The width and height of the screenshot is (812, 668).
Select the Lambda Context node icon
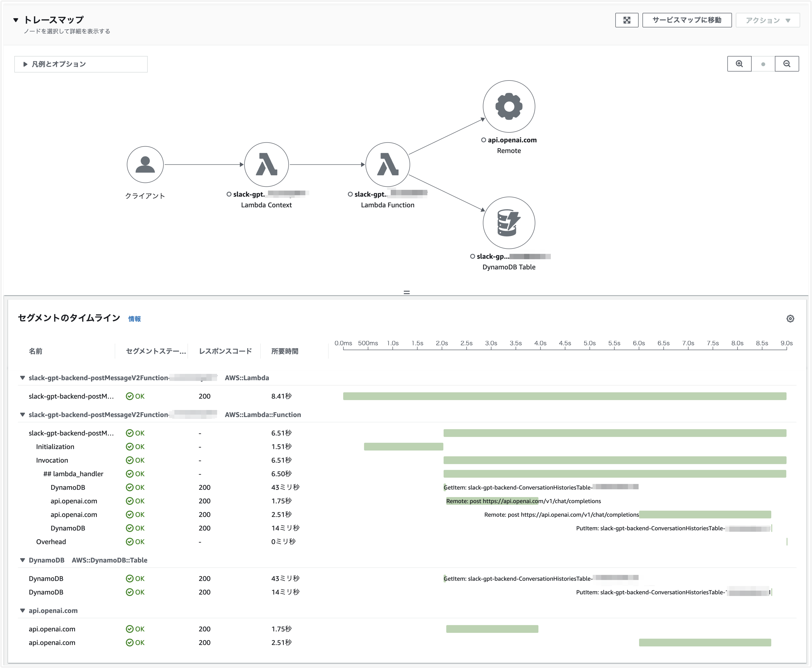(266, 165)
